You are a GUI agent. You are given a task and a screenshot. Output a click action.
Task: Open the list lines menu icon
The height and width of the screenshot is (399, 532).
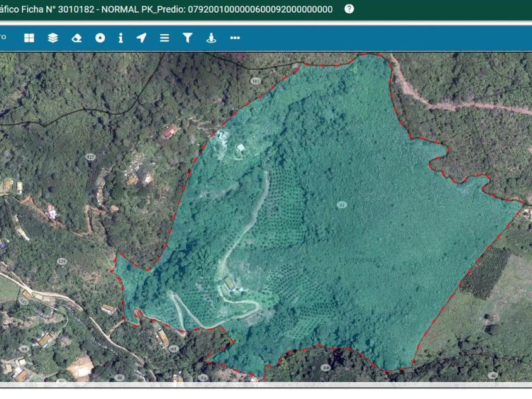[x=165, y=38]
